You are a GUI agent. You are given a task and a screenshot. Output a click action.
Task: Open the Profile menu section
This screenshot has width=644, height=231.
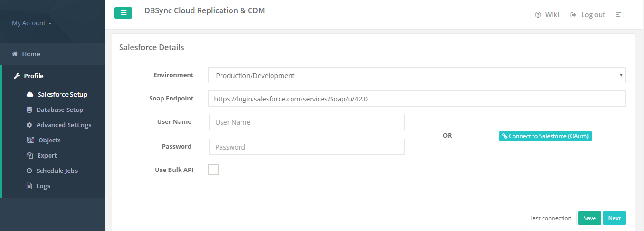tap(33, 76)
